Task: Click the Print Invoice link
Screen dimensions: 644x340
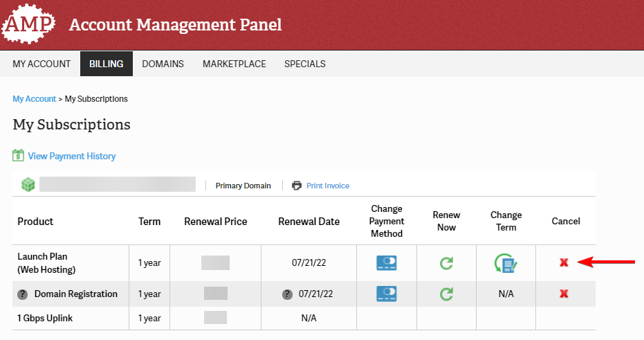Action: tap(328, 186)
